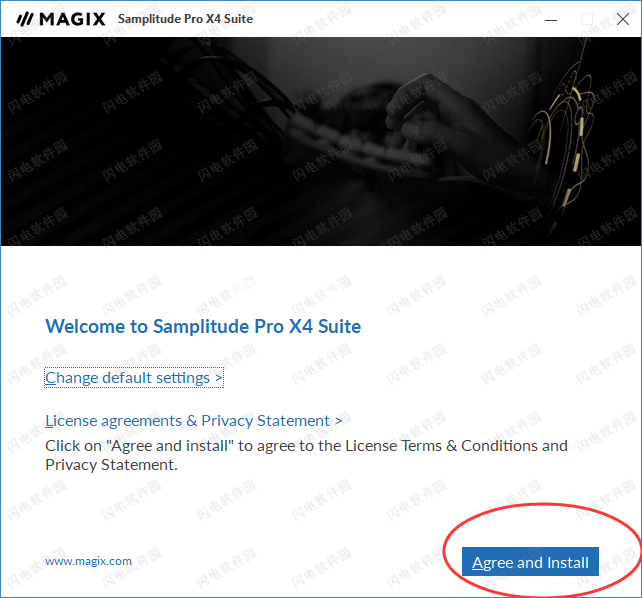Viewport: 642px width, 598px height.
Task: Expand the arrow after Privacy Statement link
Action: click(x=339, y=421)
